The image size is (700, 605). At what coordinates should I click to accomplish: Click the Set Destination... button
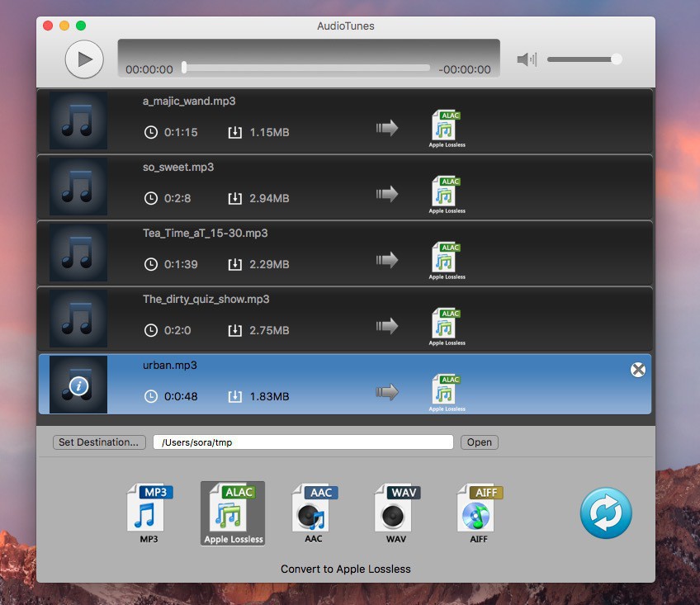click(99, 442)
